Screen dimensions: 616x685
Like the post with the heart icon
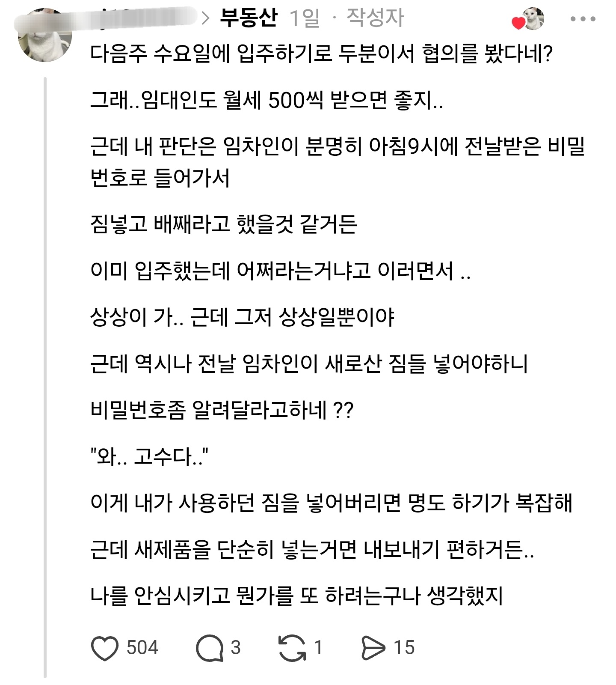tap(105, 648)
